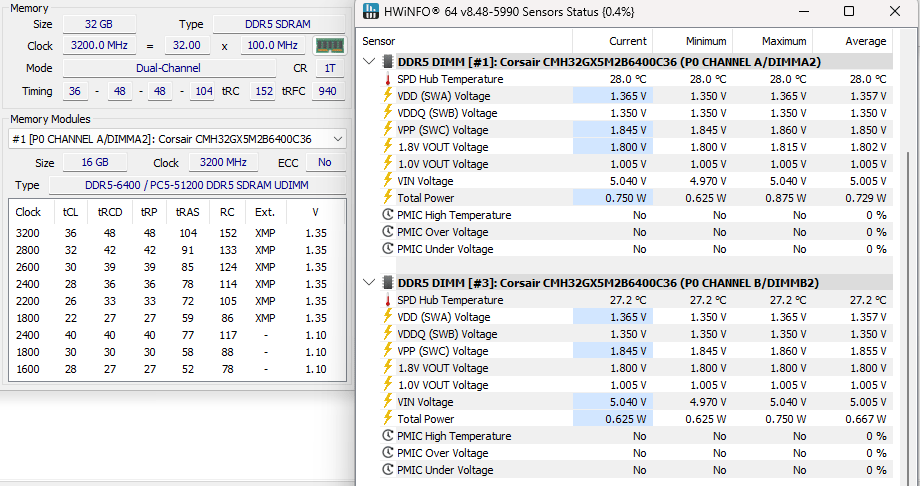Click lightning icon for DIMM #3 VIN Voltage
This screenshot has height=486, width=920.
click(388, 402)
